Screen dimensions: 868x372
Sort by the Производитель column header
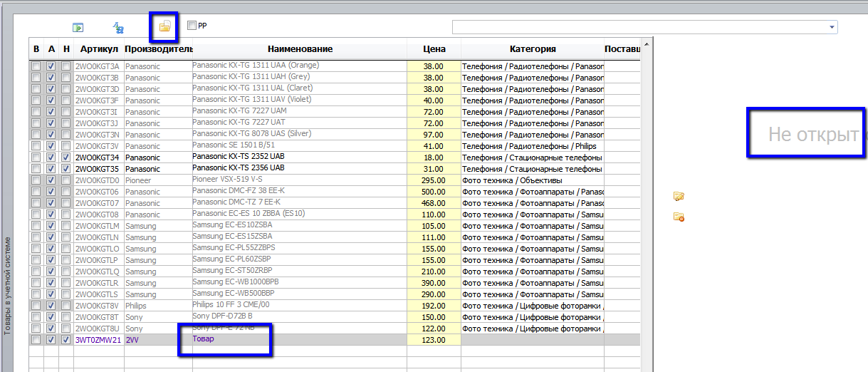pyautogui.click(x=158, y=48)
